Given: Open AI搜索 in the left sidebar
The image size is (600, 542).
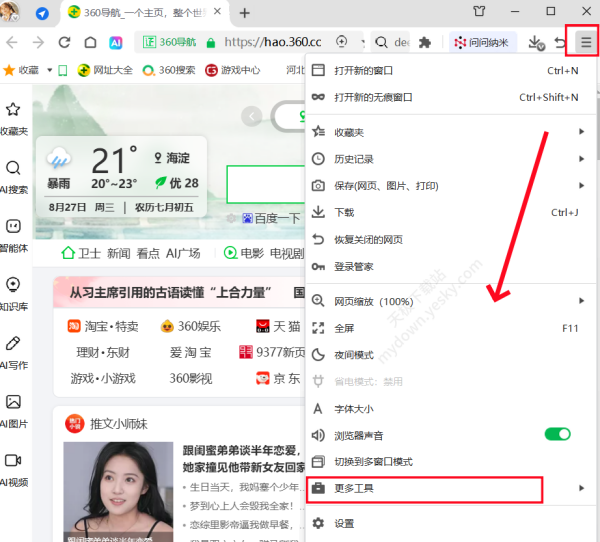Looking at the screenshot, I should [14, 176].
